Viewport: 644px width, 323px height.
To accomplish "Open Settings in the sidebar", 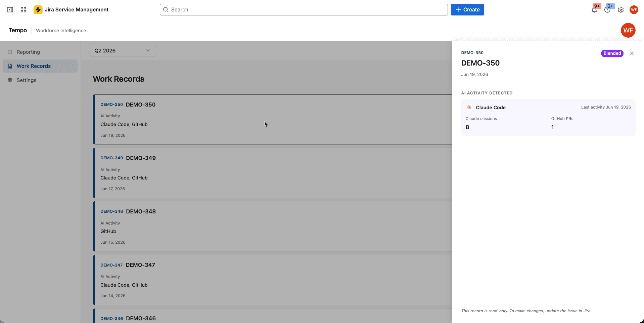I will [40, 80].
